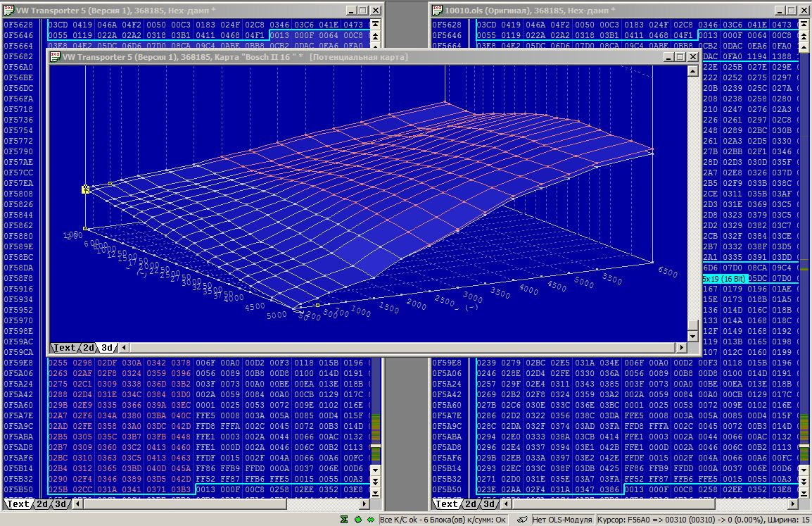Select cell 023E in 10010.ols row 0F5B50
Viewport: 812px width, 526px height.
tap(486, 489)
